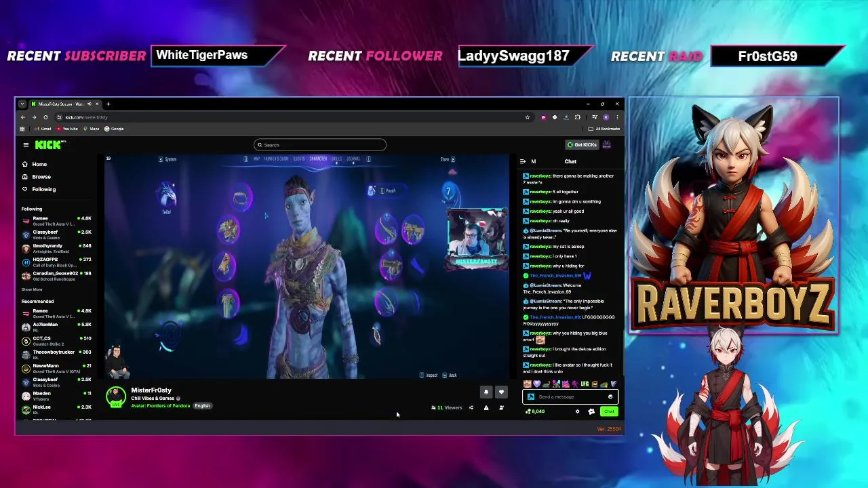Click the in-game Pouch slot
The image size is (868, 488).
[x=387, y=191]
